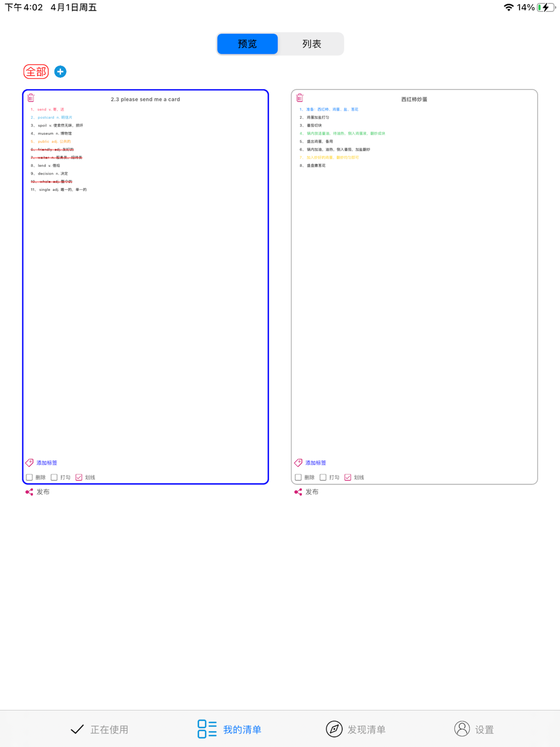Viewport: 560px width, 747px height.
Task: Tick 删除 checkbox on 西红柿炒蛋 card
Action: click(x=298, y=478)
